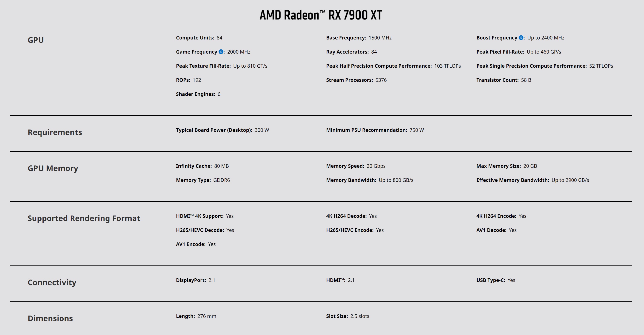Click the Dimensions section heading

coord(50,318)
